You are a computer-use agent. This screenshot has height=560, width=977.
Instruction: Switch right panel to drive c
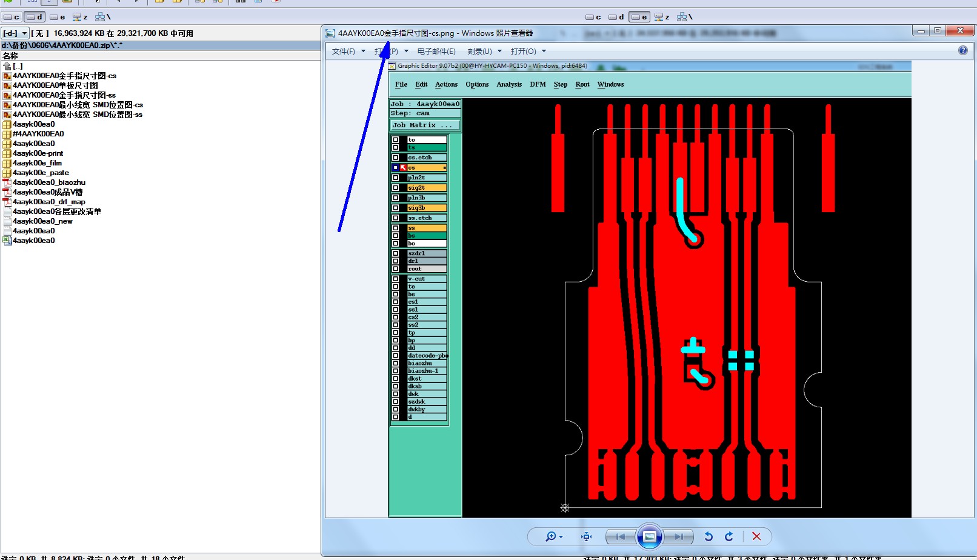[593, 17]
